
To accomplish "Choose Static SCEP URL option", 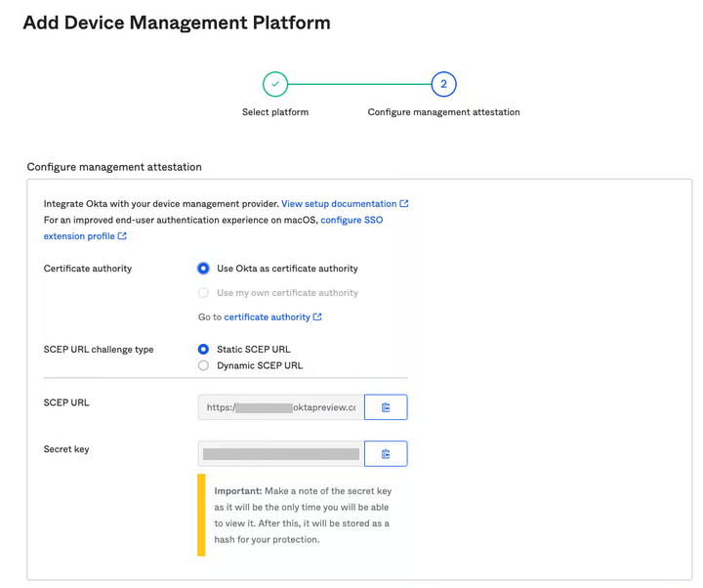I will tap(203, 349).
